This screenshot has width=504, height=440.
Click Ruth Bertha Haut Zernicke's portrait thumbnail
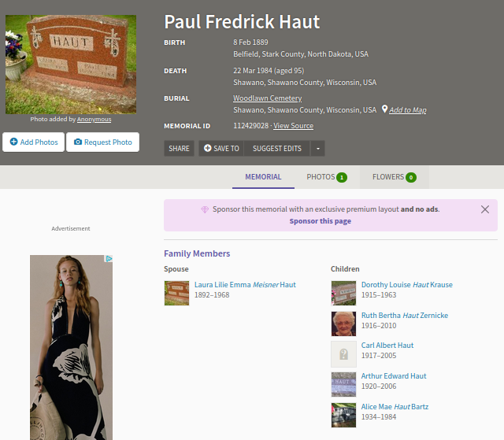(x=343, y=324)
